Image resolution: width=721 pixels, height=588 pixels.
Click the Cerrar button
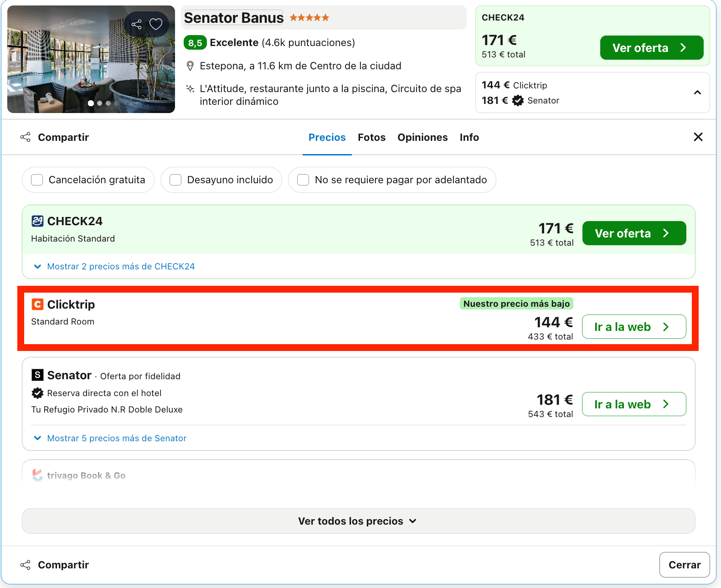click(685, 565)
